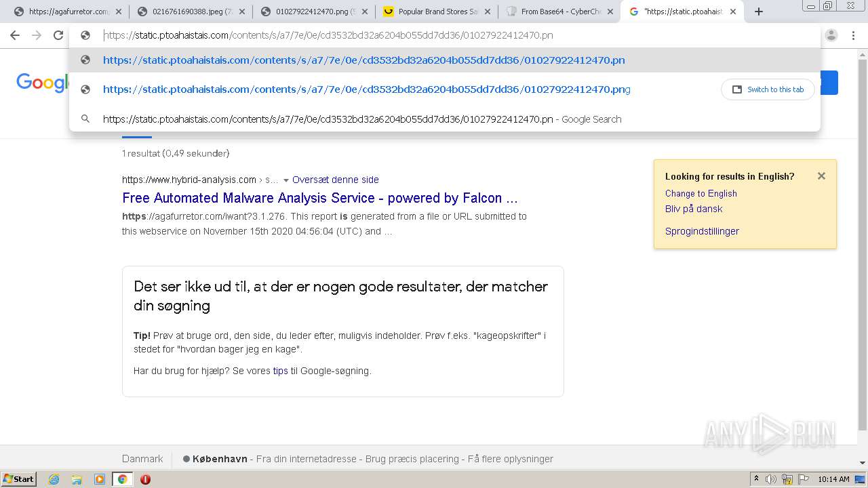Switch to the 01027922412470.png tab
The height and width of the screenshot is (488, 868).
pyautogui.click(x=313, y=12)
